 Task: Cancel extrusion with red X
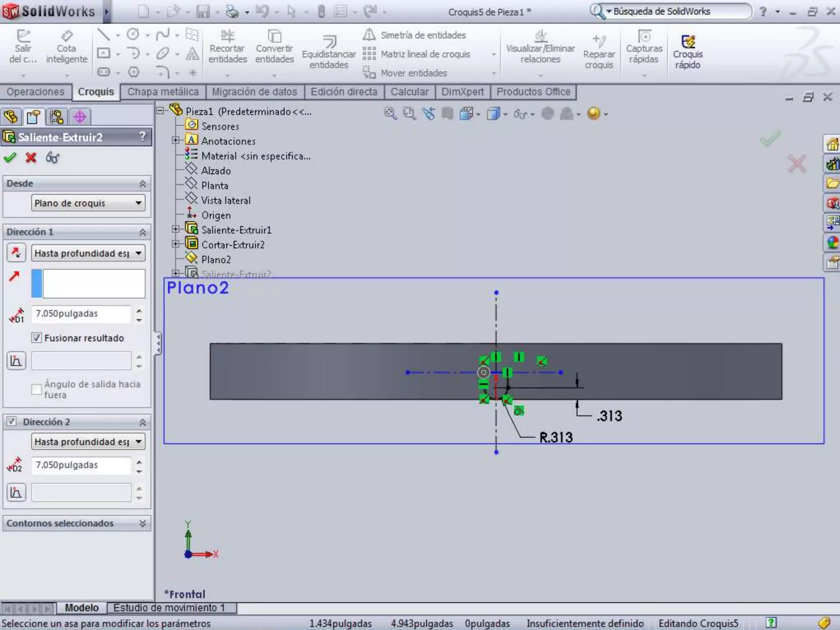coord(31,157)
